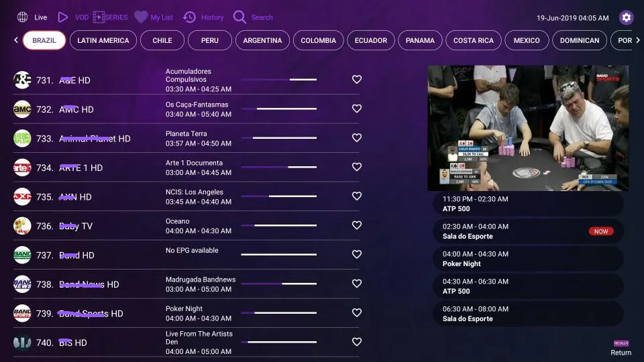
Task: Select the BRAZIL category tab
Action: click(44, 40)
